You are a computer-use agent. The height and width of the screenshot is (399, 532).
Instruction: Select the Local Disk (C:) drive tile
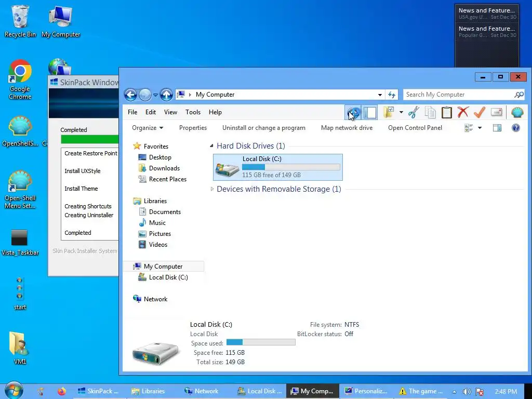[x=277, y=167]
